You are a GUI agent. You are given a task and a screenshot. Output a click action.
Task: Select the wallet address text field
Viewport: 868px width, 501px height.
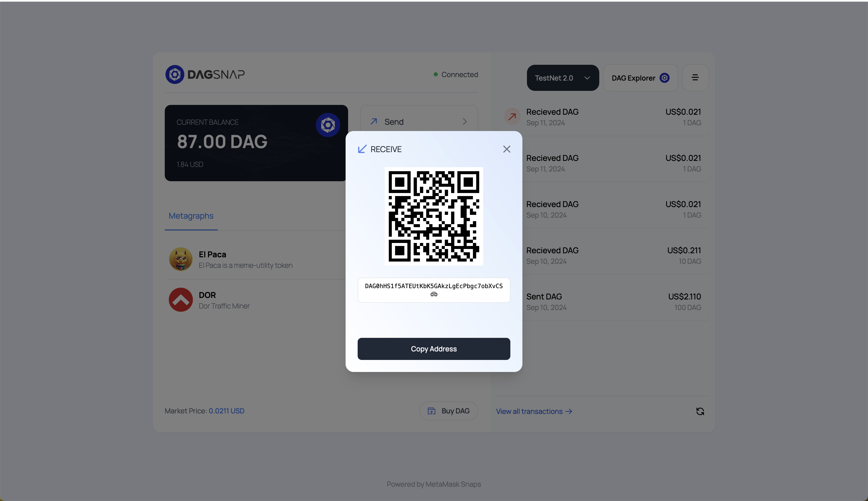pos(434,290)
